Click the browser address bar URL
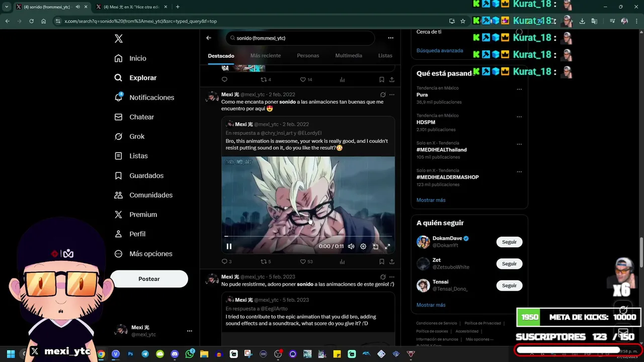The height and width of the screenshot is (362, 644). tap(140, 21)
